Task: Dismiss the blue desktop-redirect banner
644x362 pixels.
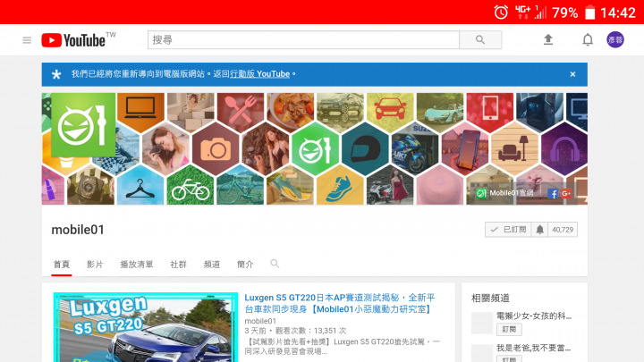Action: click(x=572, y=74)
